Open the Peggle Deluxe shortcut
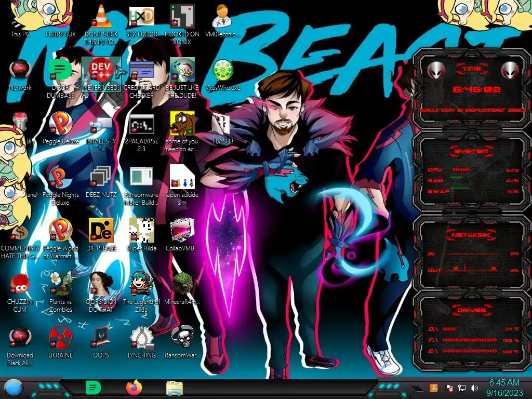The width and height of the screenshot is (532, 399). coord(60,128)
